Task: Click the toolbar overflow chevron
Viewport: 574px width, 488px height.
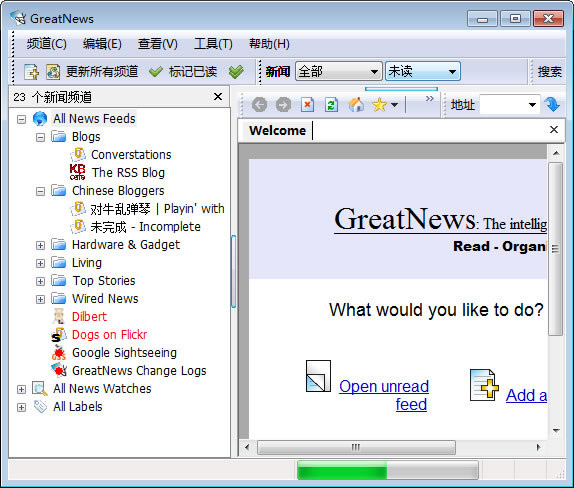Action: point(429,98)
